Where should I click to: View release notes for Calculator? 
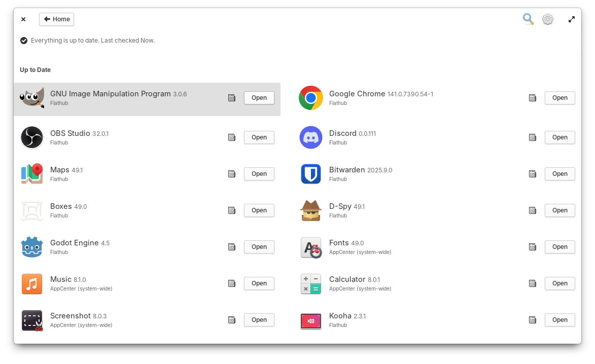pos(533,283)
